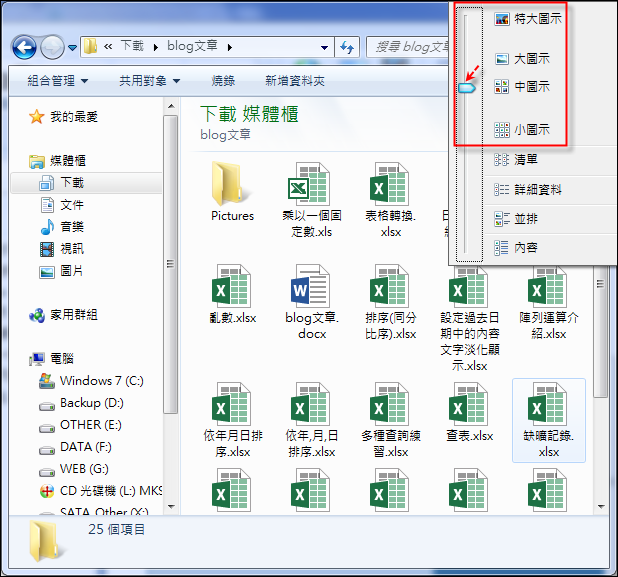This screenshot has height=577, width=618.
Task: Select the Pictures folder icon
Action: tap(232, 184)
